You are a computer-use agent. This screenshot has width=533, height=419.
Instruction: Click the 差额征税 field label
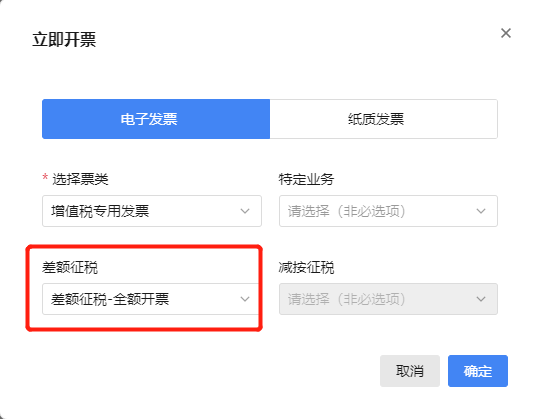point(70,267)
